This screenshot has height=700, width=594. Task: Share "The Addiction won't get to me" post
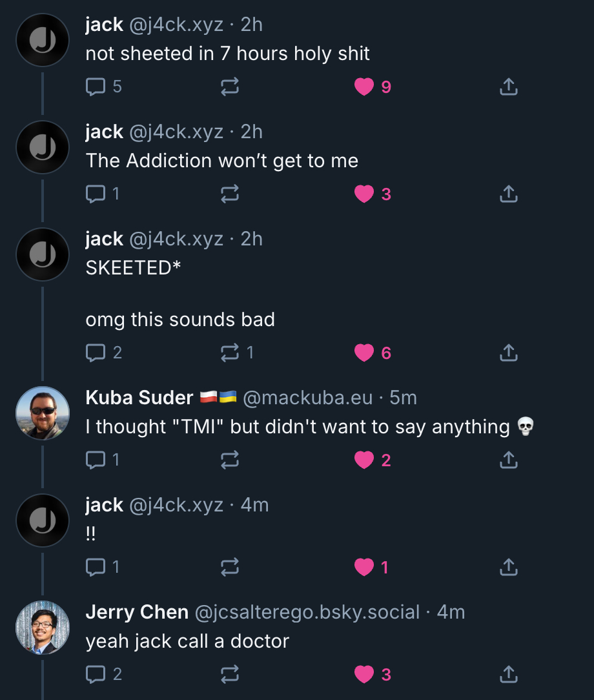click(x=509, y=194)
